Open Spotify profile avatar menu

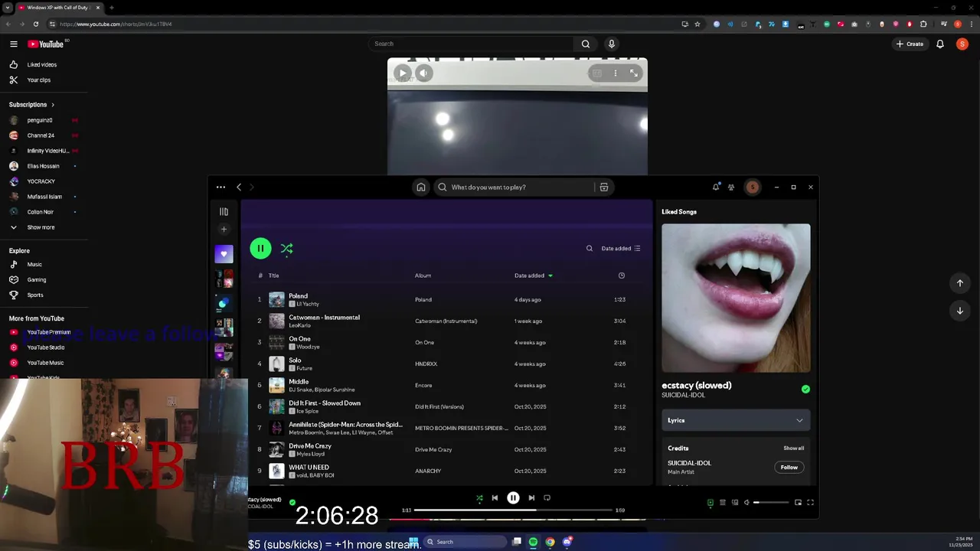click(x=753, y=187)
